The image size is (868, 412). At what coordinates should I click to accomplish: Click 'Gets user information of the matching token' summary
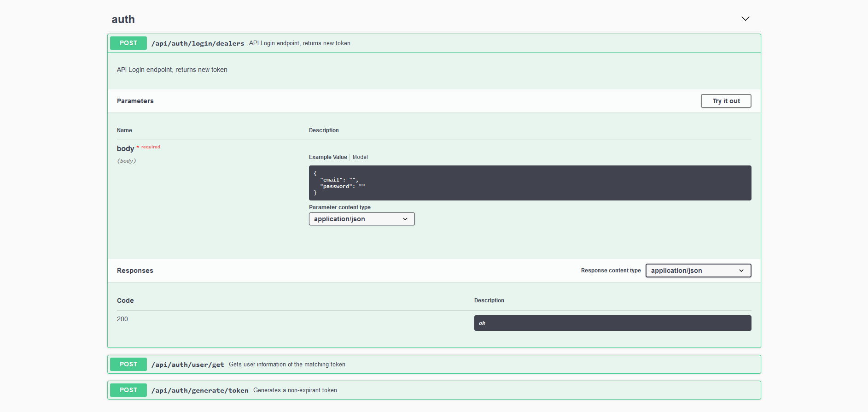(x=287, y=365)
